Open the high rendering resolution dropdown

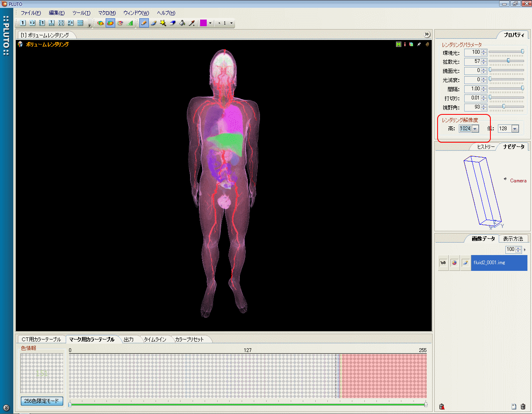coord(475,129)
